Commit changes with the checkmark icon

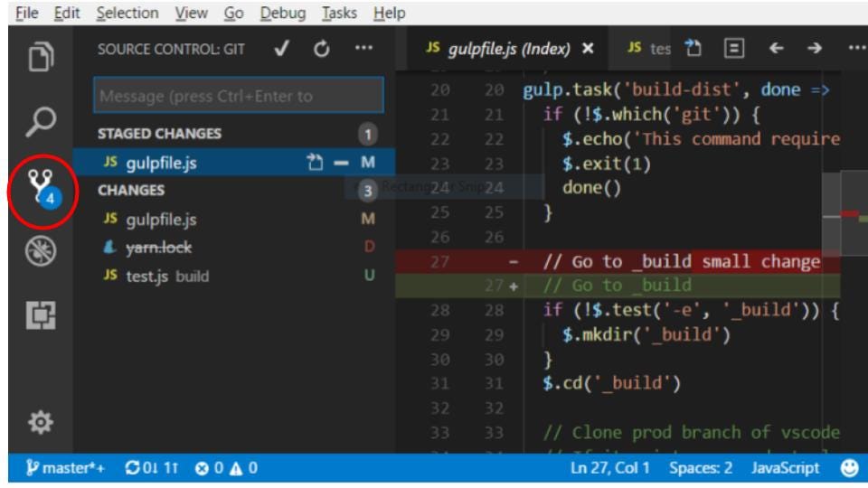click(x=282, y=49)
